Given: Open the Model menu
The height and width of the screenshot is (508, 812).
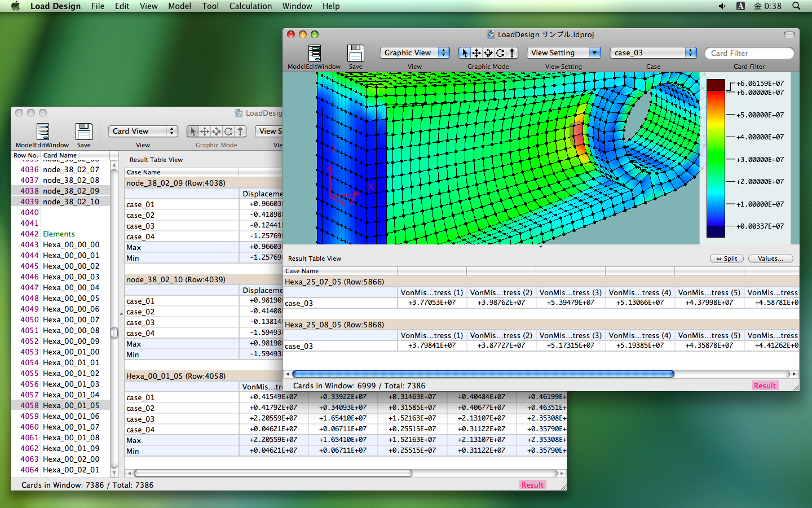Looking at the screenshot, I should pyautogui.click(x=179, y=6).
